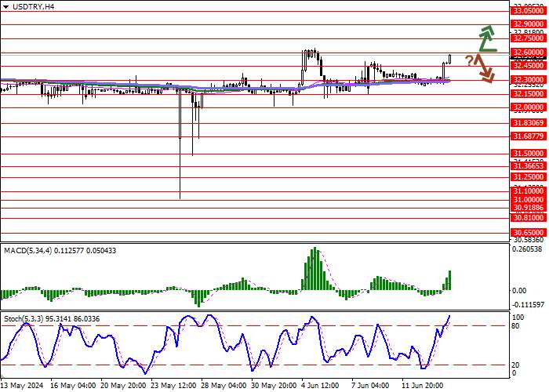Click the 30.58360 scale value
The height and width of the screenshot is (392, 549).
529,240
